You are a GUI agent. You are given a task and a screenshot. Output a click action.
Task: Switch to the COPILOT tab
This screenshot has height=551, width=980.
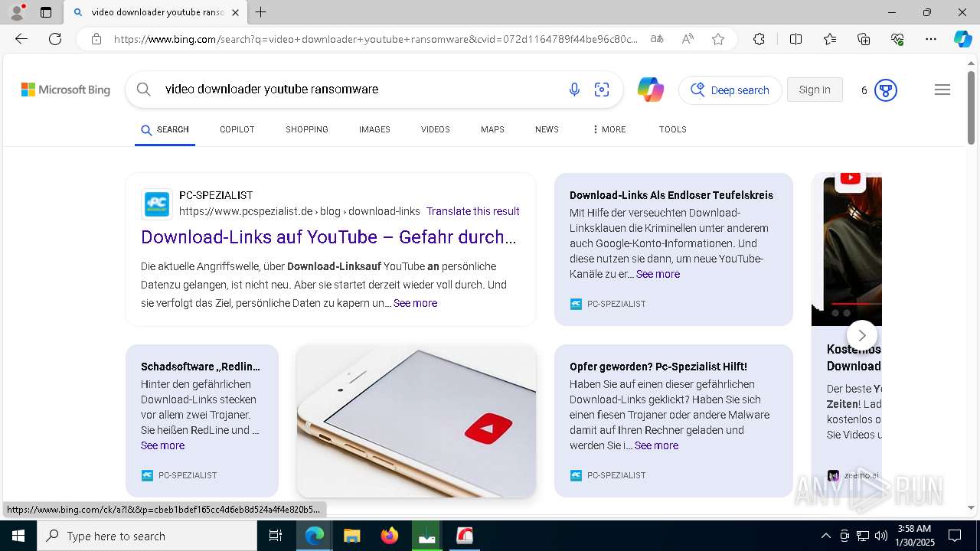(x=237, y=129)
